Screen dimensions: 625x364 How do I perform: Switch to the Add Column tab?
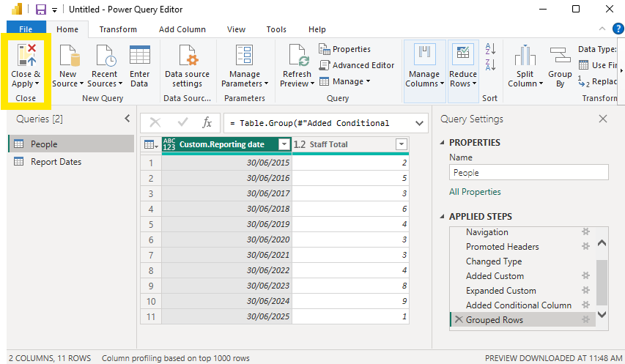coord(182,29)
